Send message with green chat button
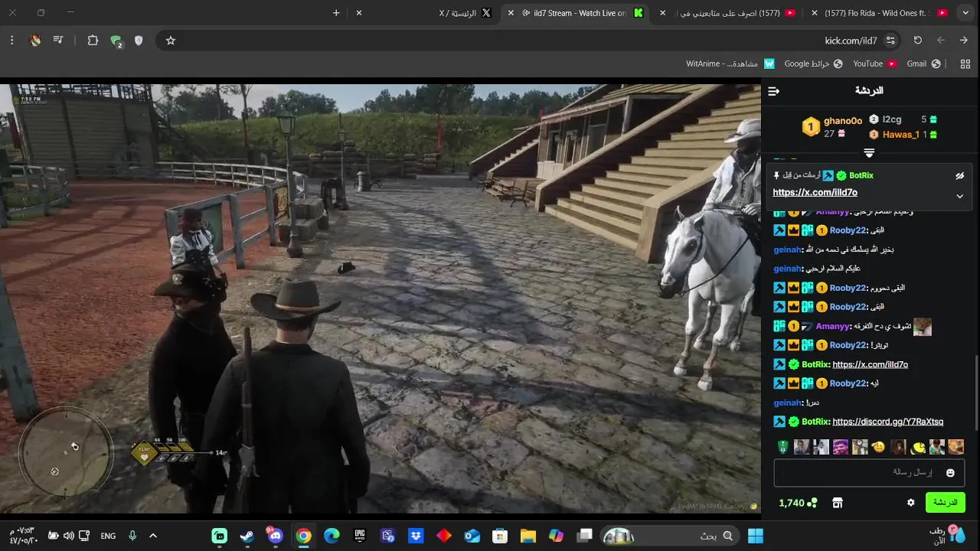The width and height of the screenshot is (980, 551). [945, 503]
